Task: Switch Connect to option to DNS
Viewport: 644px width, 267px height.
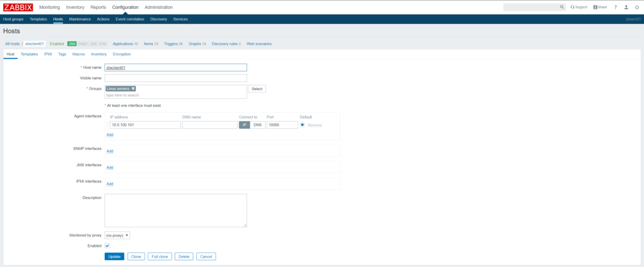Action: [x=257, y=125]
